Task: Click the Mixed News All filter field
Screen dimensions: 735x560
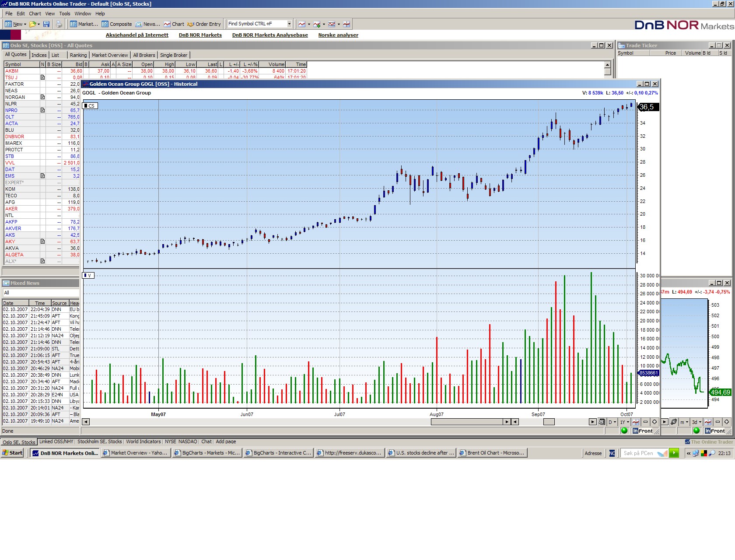Action: point(41,293)
